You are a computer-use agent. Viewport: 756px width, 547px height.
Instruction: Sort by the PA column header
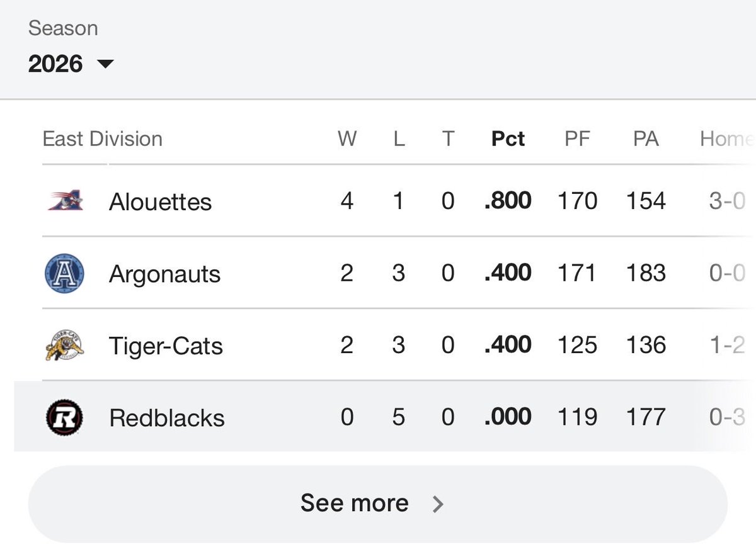click(x=646, y=138)
